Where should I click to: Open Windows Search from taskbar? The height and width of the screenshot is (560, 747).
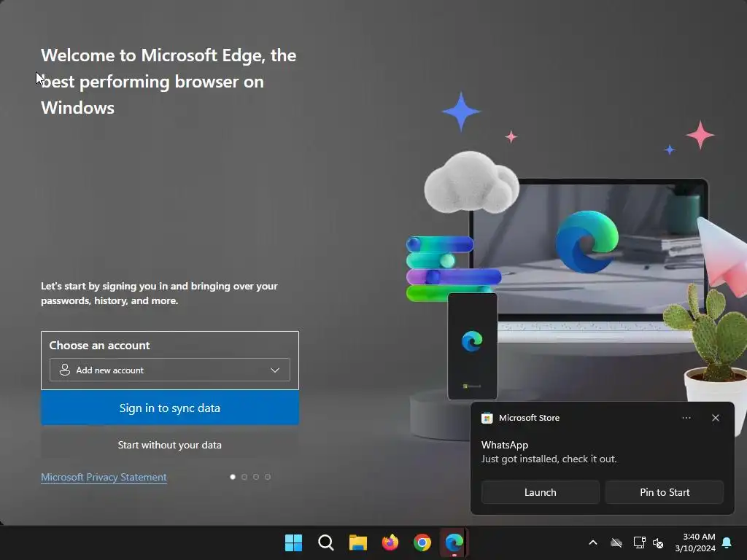tap(326, 542)
